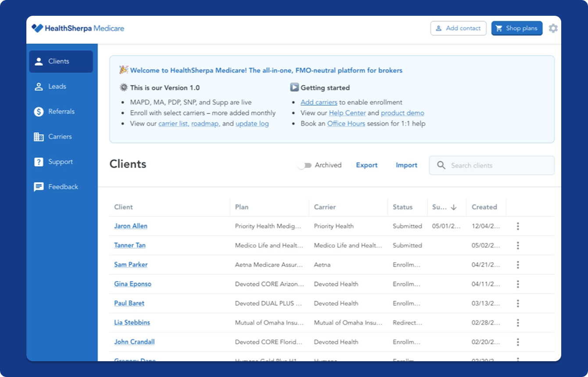The height and width of the screenshot is (377, 588).
Task: Open the three-dot menu for Tanner Tan
Action: coord(518,245)
